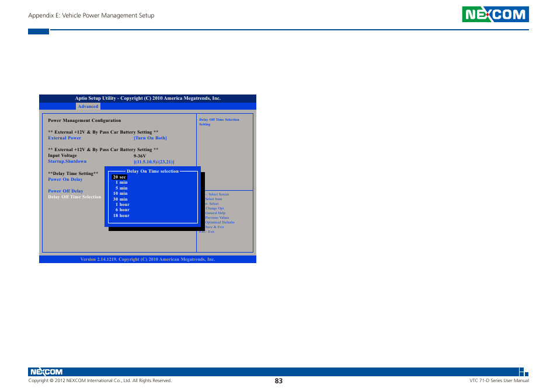Click the General Help key hint
557x392 pixels.
[x=215, y=213]
